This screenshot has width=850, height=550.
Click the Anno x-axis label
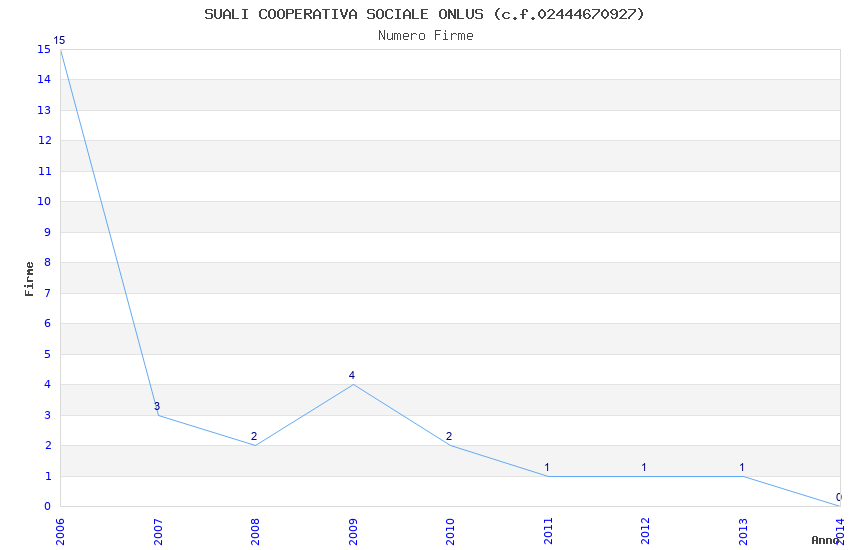tap(825, 540)
